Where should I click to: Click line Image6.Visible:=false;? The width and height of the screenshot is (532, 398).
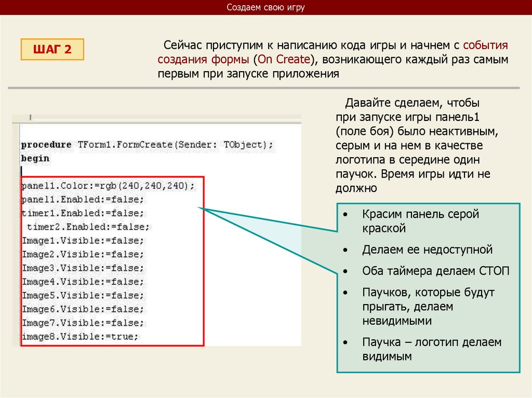[x=83, y=309]
